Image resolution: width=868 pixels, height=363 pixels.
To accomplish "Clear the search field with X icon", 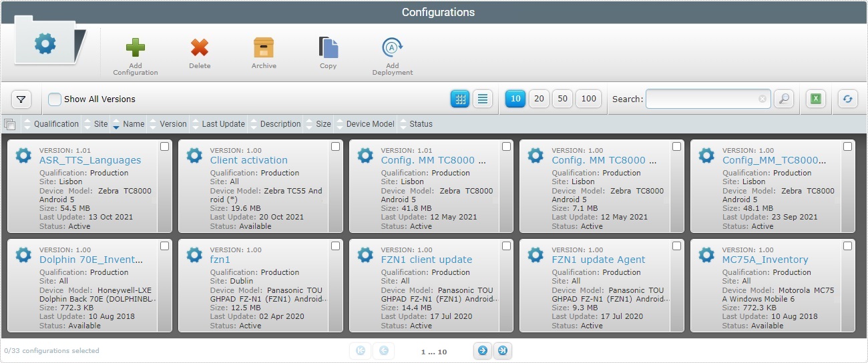I will coord(763,99).
